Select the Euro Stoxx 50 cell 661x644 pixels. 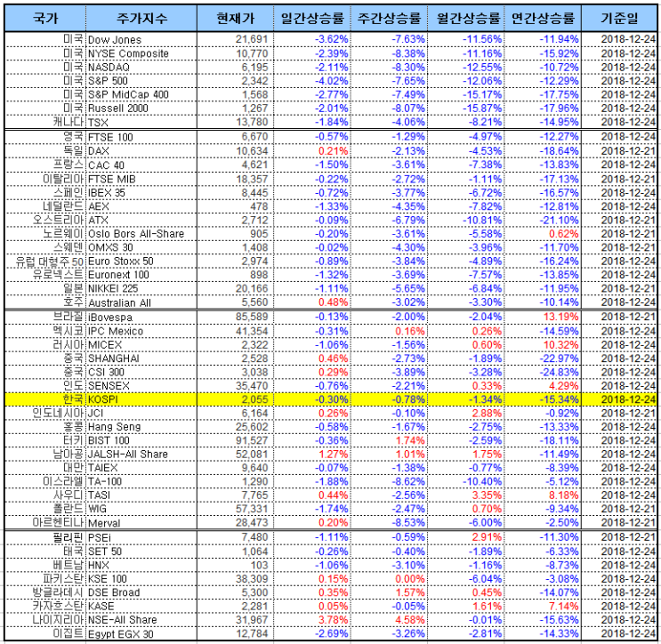(x=141, y=261)
